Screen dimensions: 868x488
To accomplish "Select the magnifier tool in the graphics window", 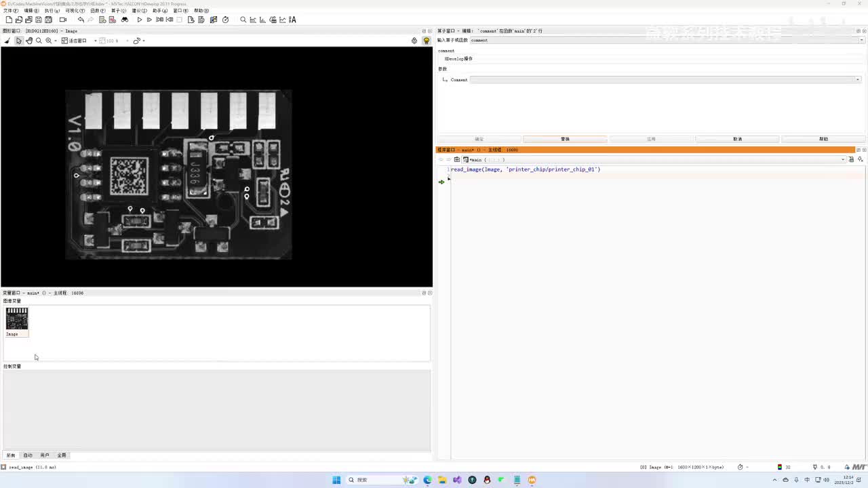I will click(x=39, y=41).
